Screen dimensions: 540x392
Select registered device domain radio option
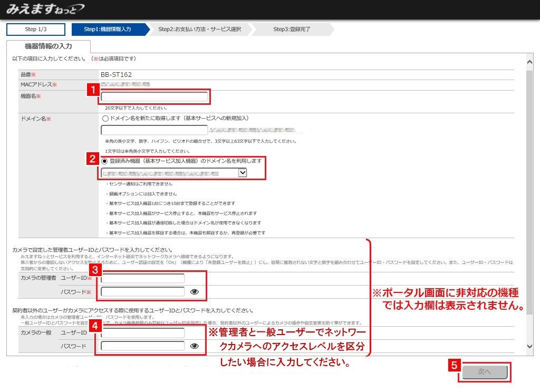[105, 161]
